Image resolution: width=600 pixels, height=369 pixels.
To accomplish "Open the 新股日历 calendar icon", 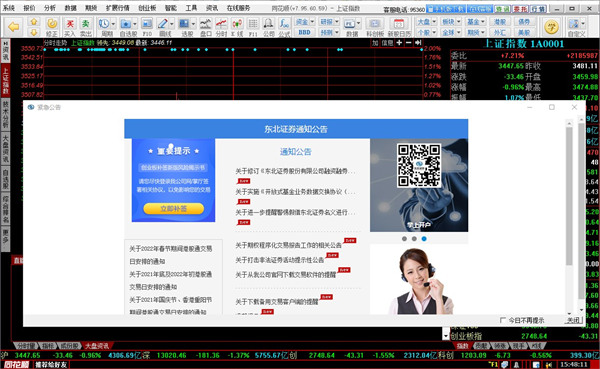I will [x=399, y=24].
